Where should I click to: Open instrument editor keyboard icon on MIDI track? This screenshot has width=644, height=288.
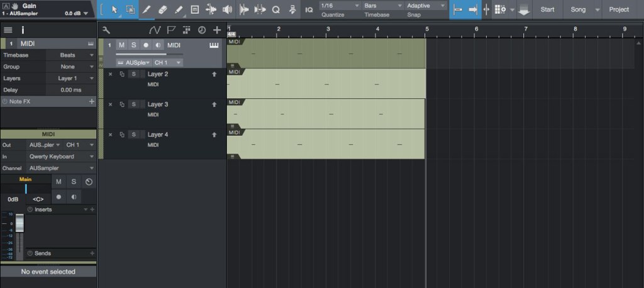(x=214, y=45)
